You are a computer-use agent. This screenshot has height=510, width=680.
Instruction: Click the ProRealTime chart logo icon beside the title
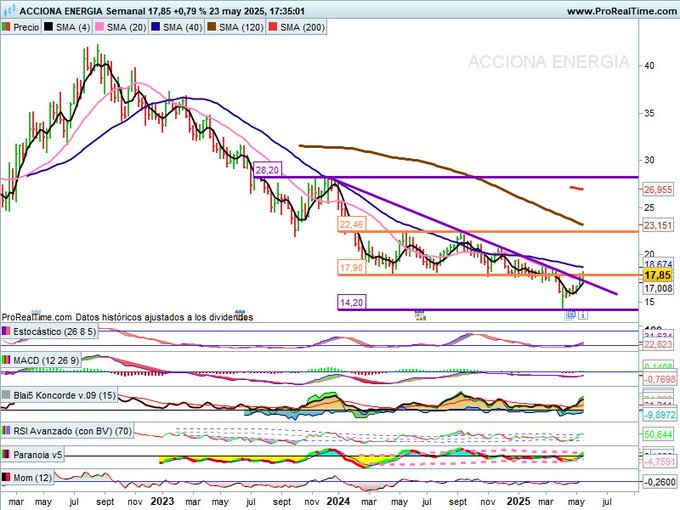tap(9, 10)
